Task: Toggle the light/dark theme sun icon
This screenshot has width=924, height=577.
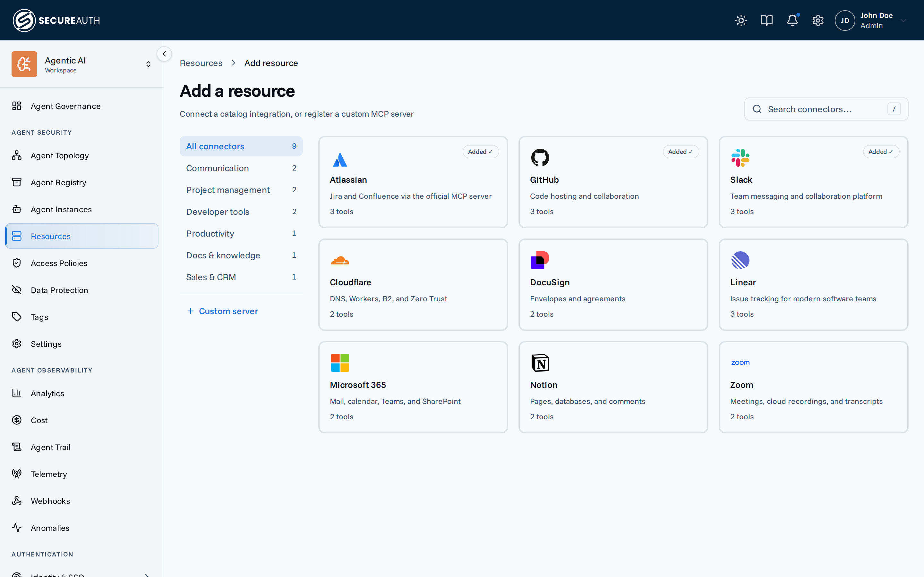Action: pyautogui.click(x=741, y=21)
